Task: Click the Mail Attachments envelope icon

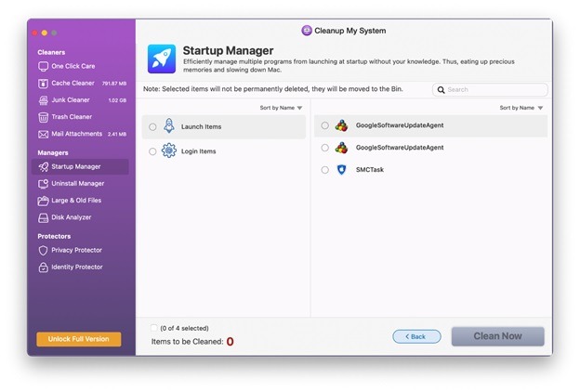Action: 44,135
